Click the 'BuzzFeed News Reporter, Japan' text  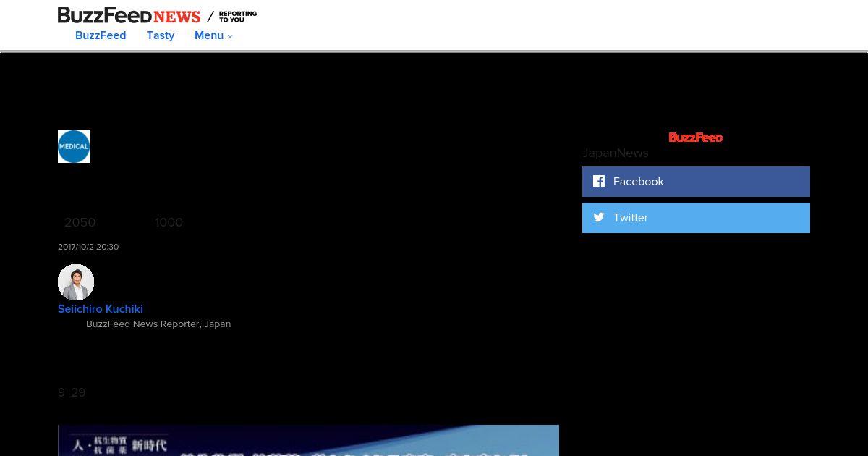(158, 324)
